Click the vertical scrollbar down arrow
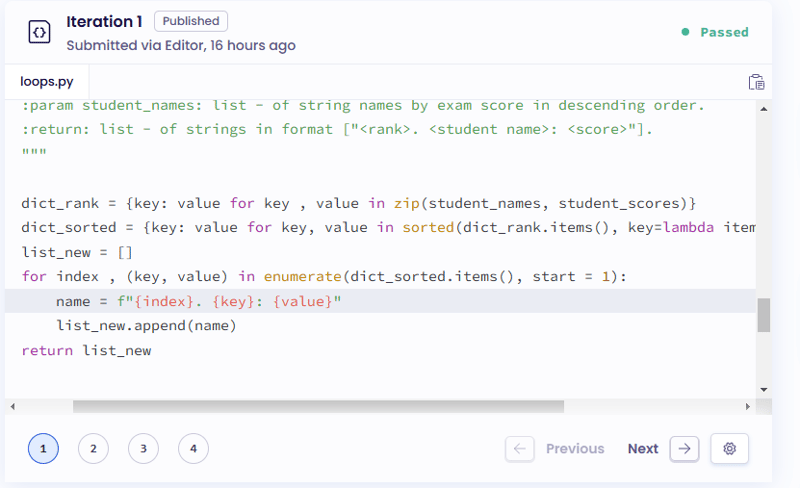The height and width of the screenshot is (488, 800). (764, 390)
